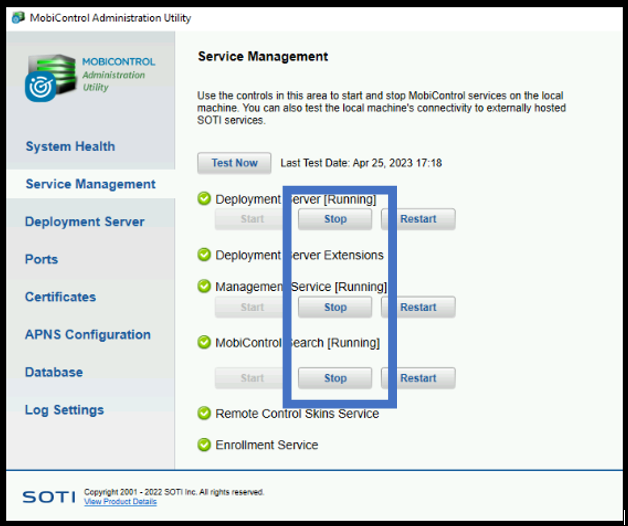Stop the Deployment Server service

click(x=335, y=219)
